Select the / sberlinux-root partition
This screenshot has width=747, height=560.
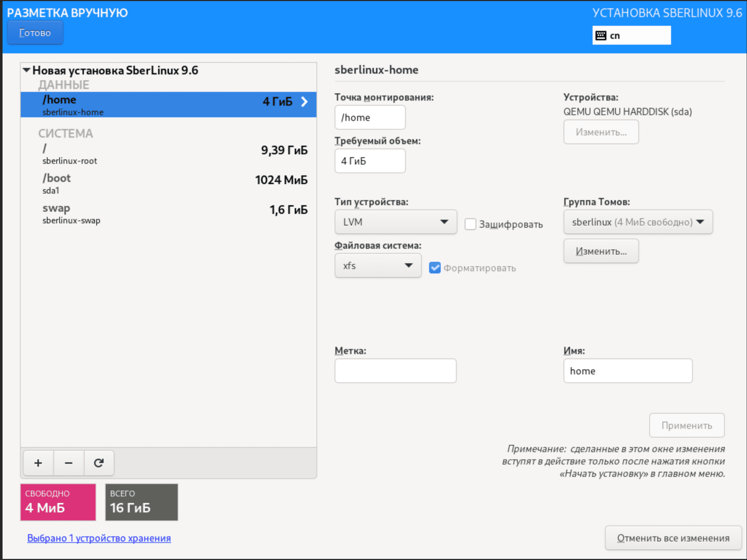point(169,153)
